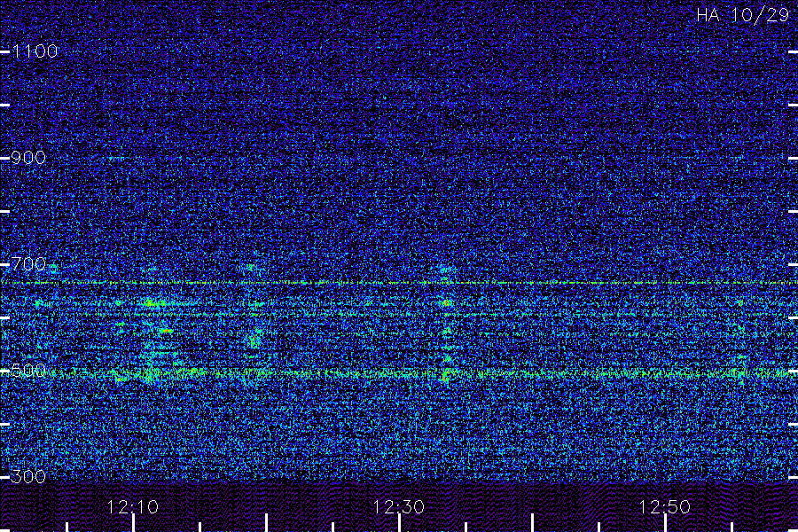
Task: Click the 700 frequency axis label
Action: tap(28, 264)
